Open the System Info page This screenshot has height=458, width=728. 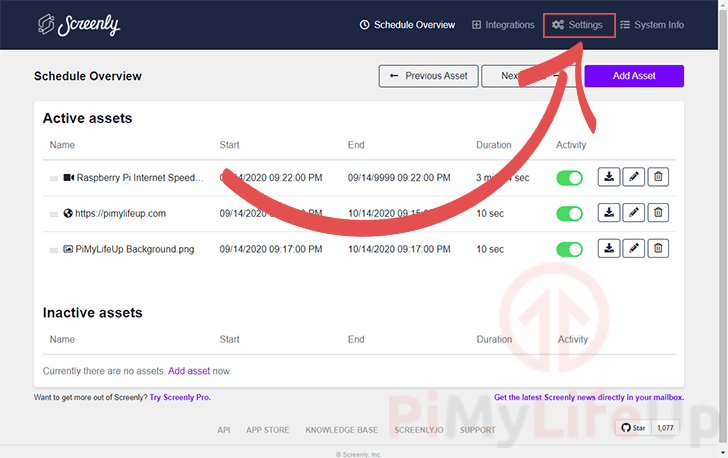[x=652, y=25]
